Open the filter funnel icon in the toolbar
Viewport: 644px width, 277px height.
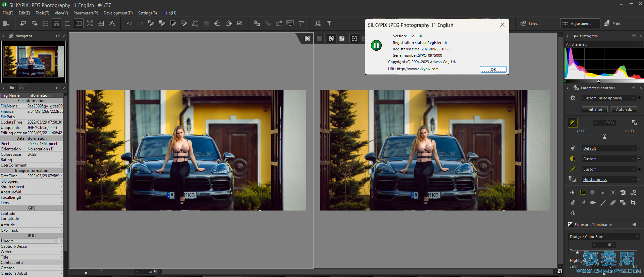coord(329,24)
